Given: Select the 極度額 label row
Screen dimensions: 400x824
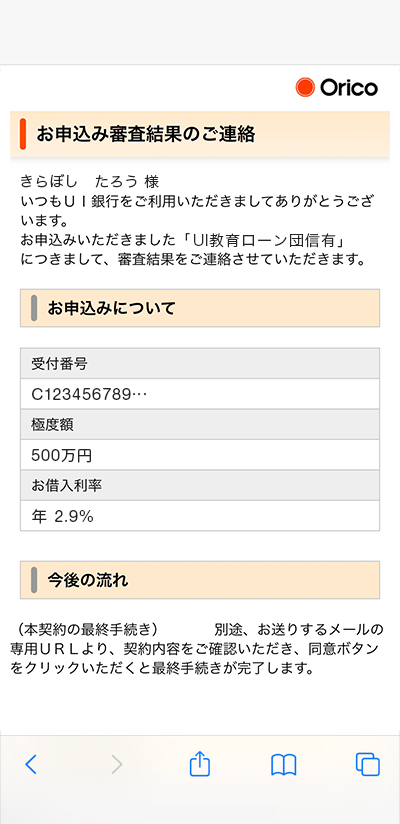Looking at the screenshot, I should click(x=200, y=424).
